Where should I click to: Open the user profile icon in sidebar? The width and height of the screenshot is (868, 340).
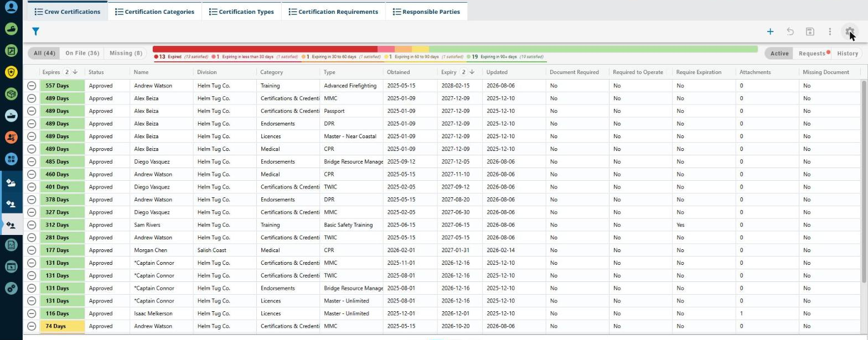[x=11, y=8]
